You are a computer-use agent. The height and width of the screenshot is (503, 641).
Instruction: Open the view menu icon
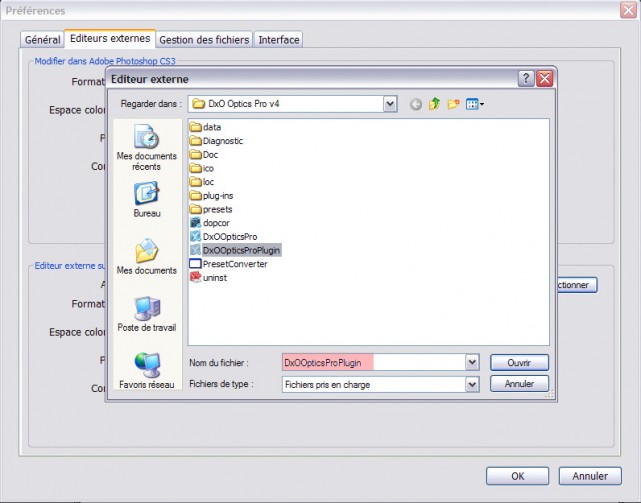(x=475, y=104)
